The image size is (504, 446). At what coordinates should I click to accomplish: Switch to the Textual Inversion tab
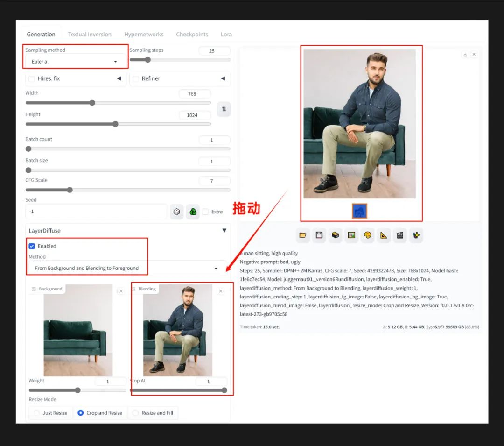pyautogui.click(x=90, y=35)
